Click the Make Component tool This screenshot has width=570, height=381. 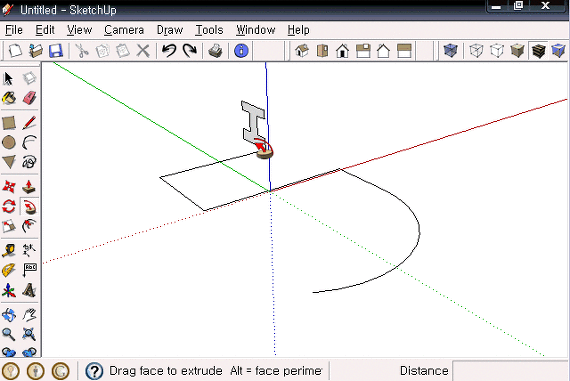click(x=29, y=78)
